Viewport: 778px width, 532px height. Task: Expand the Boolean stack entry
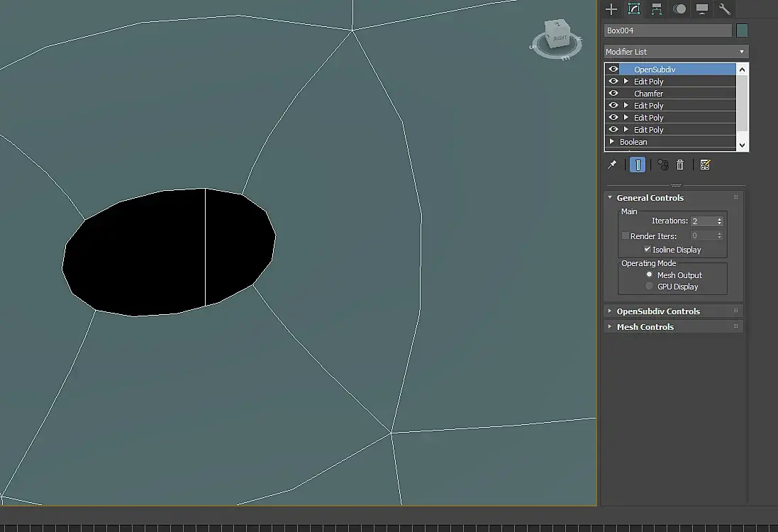(x=612, y=142)
